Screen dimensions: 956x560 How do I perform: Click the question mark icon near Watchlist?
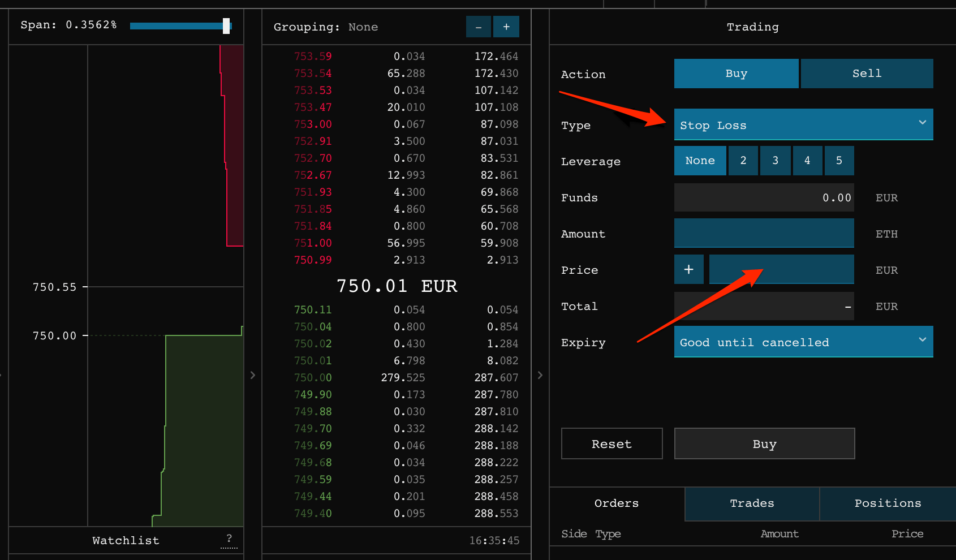coord(229,539)
